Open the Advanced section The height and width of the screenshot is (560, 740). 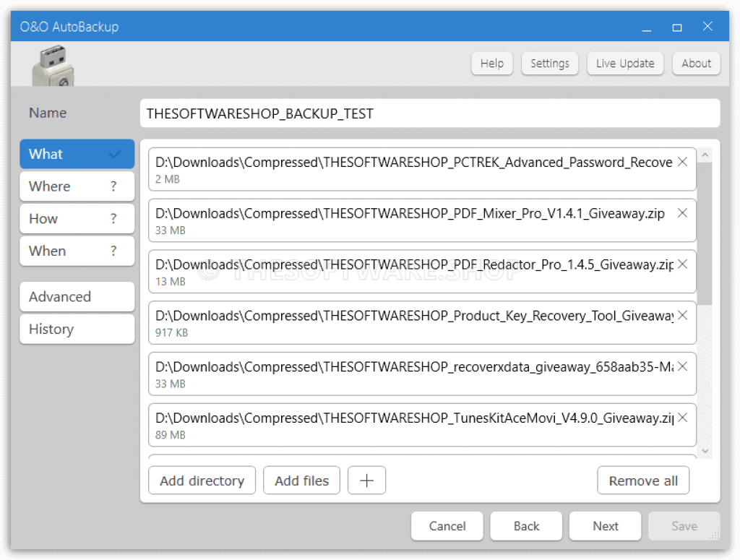[77, 297]
